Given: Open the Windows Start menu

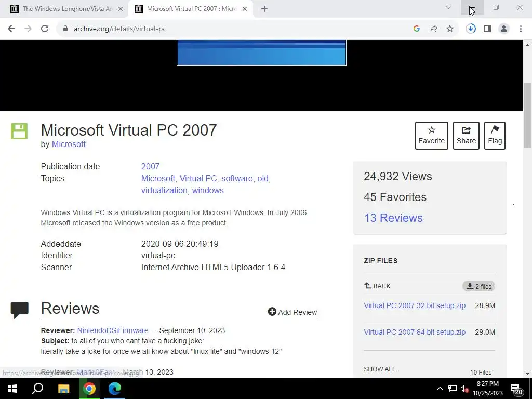Looking at the screenshot, I should (12, 389).
